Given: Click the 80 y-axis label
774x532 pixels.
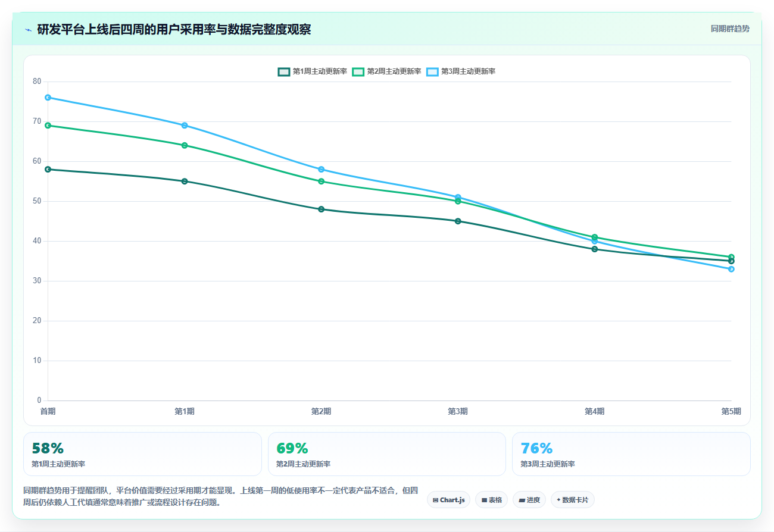Looking at the screenshot, I should coord(37,82).
